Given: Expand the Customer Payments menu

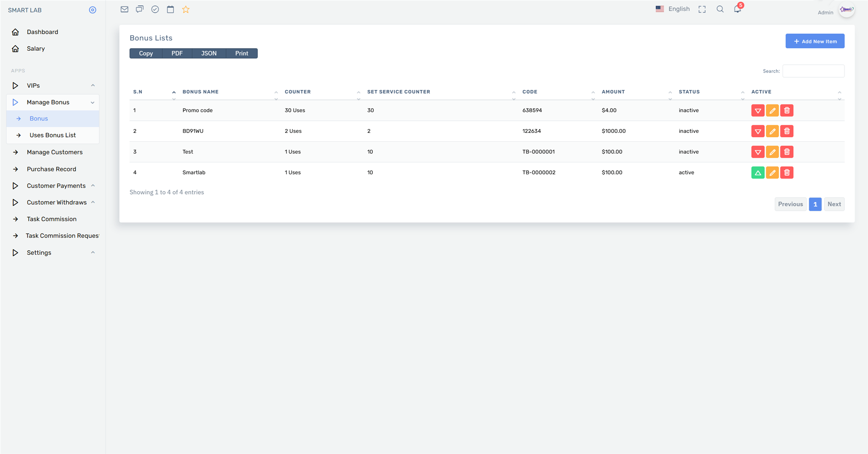Looking at the screenshot, I should pyautogui.click(x=53, y=186).
